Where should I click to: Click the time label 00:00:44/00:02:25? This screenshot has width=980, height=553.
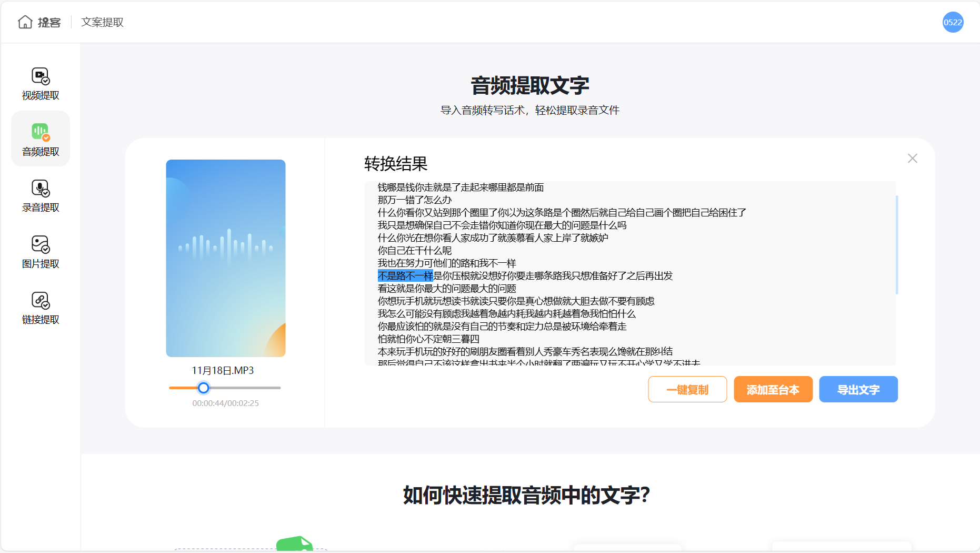(x=225, y=403)
